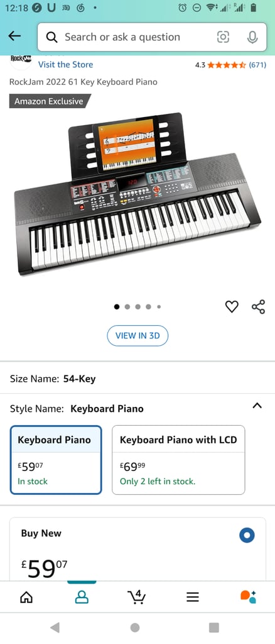Select Keyboard Piano with LCD option
This screenshot has width=275, height=644.
pos(178,460)
